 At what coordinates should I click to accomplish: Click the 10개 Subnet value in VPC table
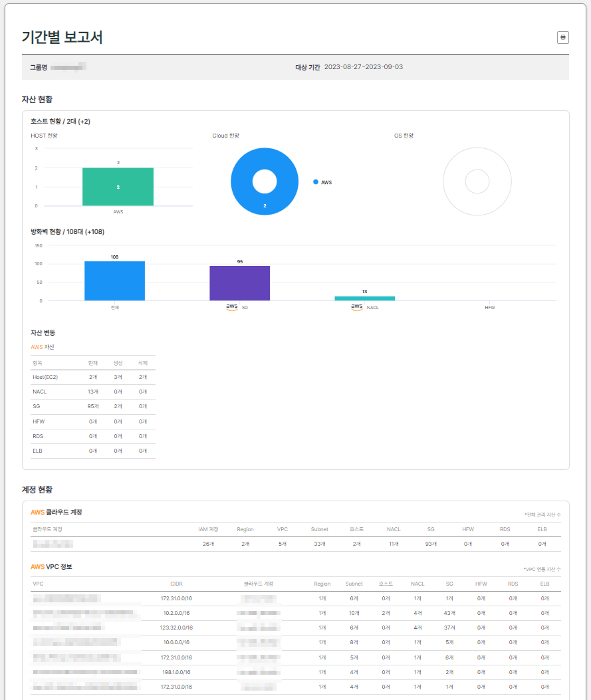point(354,613)
